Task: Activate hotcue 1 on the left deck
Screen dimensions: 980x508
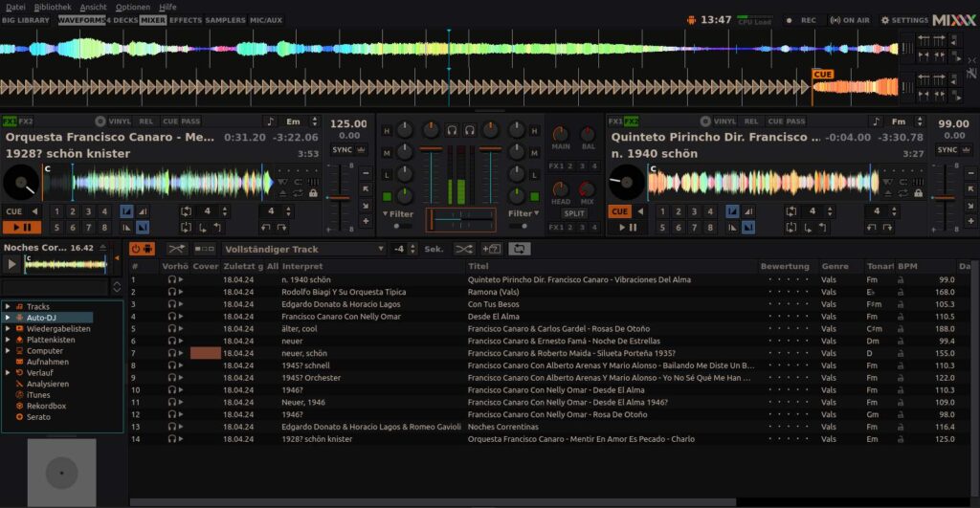Action: 56,211
